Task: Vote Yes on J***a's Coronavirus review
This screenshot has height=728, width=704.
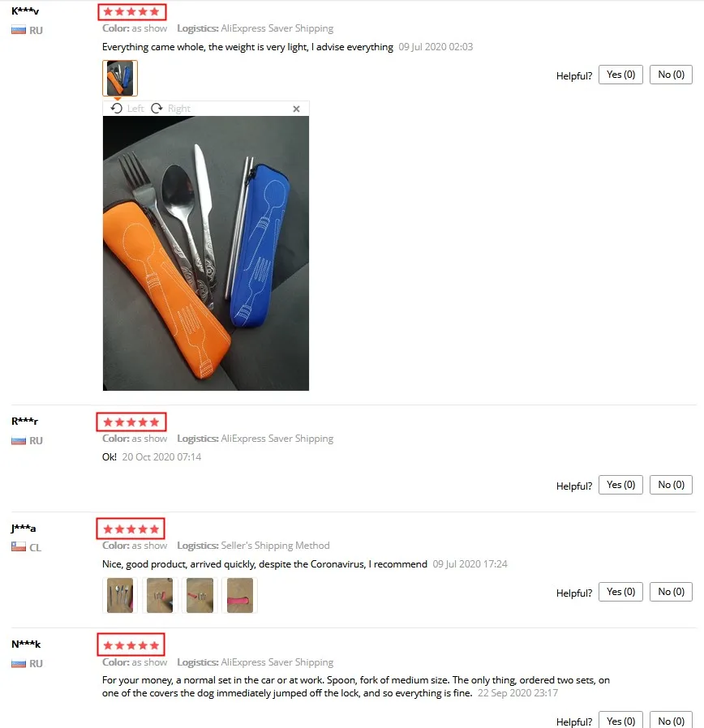Action: (620, 592)
